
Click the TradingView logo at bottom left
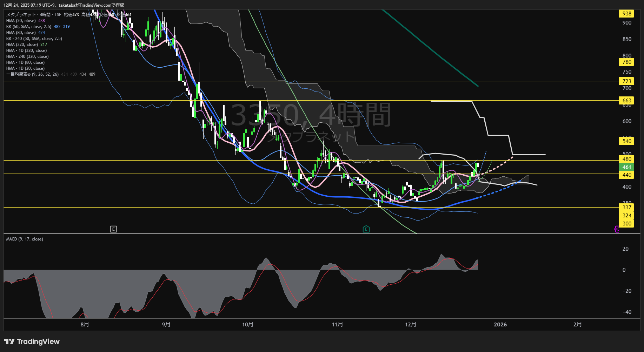pyautogui.click(x=32, y=341)
